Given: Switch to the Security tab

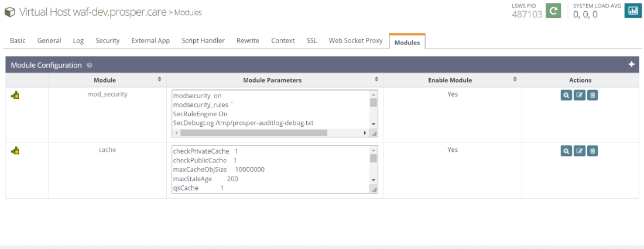Looking at the screenshot, I should pyautogui.click(x=107, y=40).
